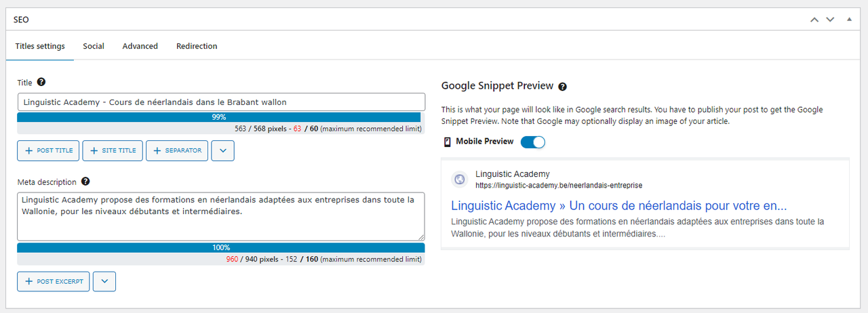
Task: Click the mobile phone icon beside Mobile Preview
Action: click(447, 142)
